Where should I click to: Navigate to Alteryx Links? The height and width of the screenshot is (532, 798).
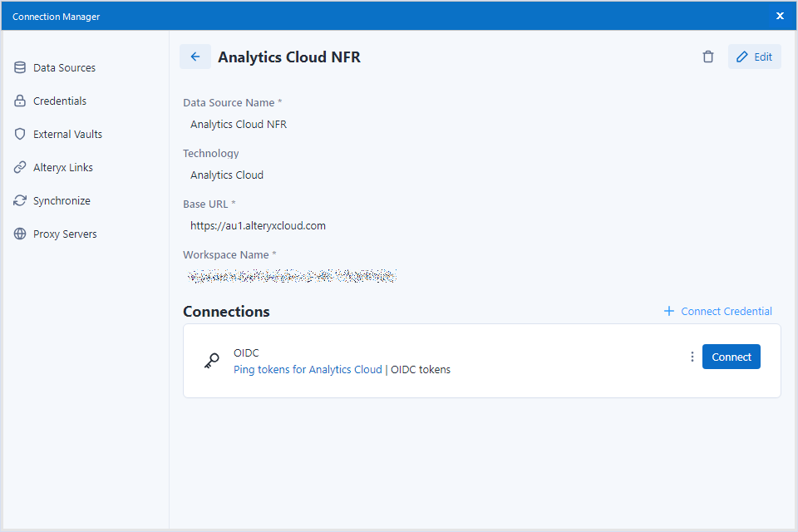[63, 167]
